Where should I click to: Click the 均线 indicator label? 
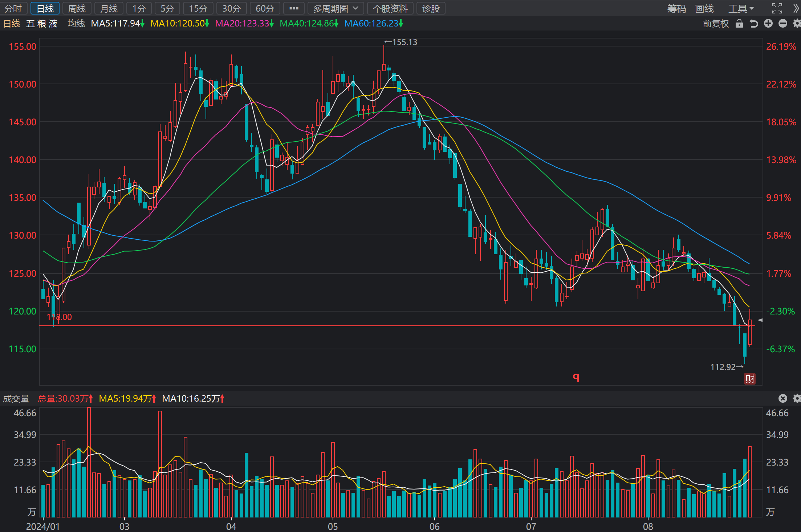click(76, 24)
